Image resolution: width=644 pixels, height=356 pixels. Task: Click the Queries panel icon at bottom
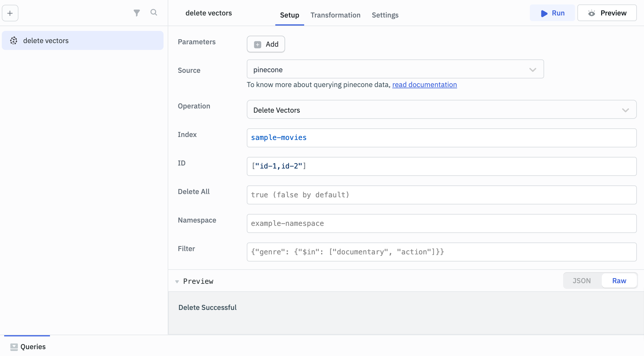point(14,347)
